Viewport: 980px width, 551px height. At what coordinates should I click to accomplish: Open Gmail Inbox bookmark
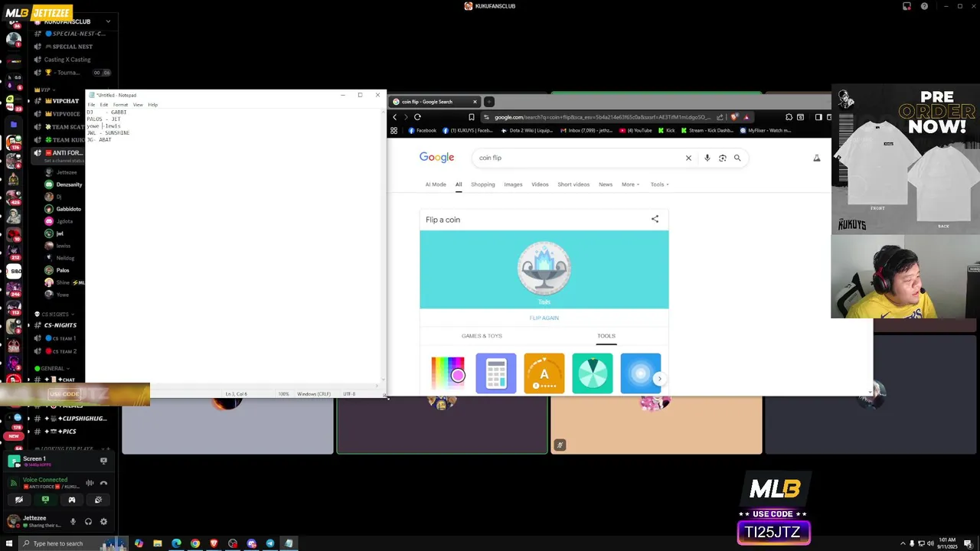coord(586,131)
